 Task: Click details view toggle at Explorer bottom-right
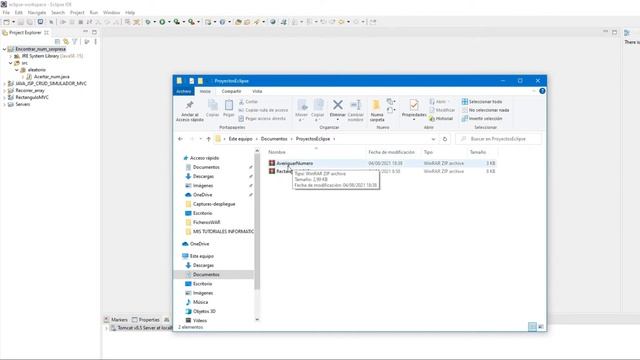coord(532,327)
